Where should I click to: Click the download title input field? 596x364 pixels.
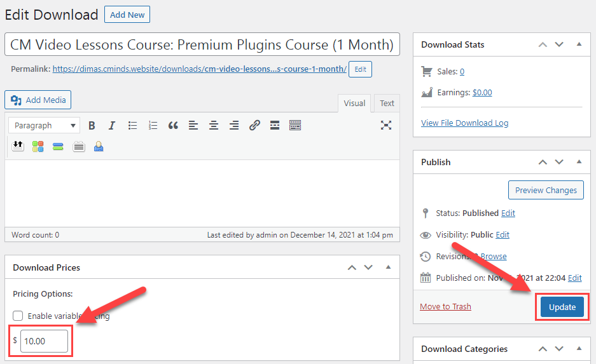pos(202,44)
